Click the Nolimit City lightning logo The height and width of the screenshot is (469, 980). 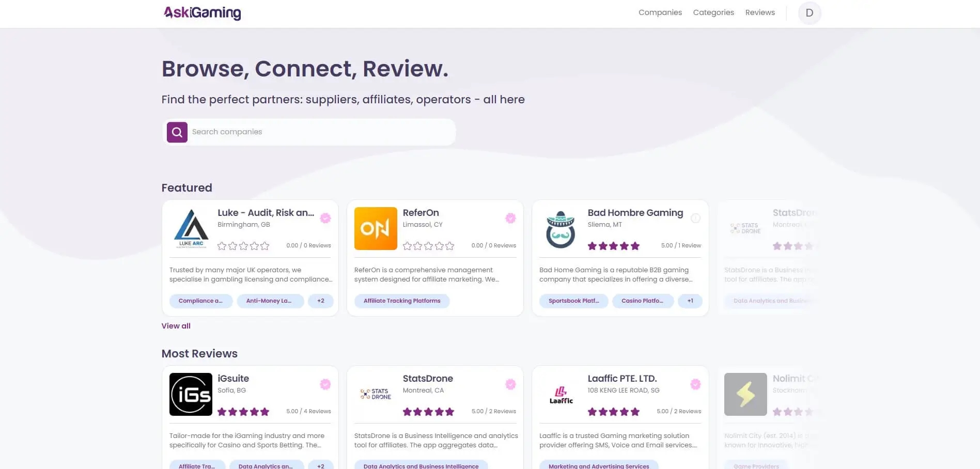[x=745, y=395]
